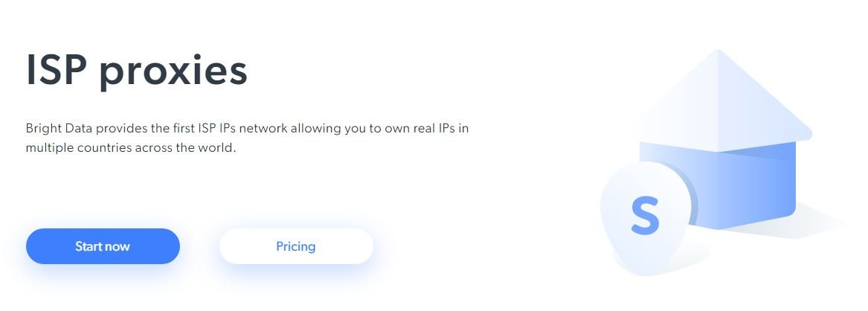
Task: Click the "multiple countries across the world" line
Action: 130,147
